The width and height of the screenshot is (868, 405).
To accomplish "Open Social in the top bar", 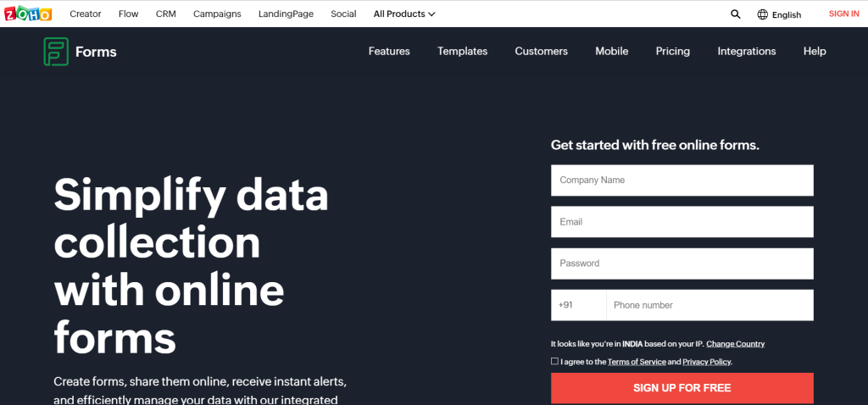I will pyautogui.click(x=344, y=14).
